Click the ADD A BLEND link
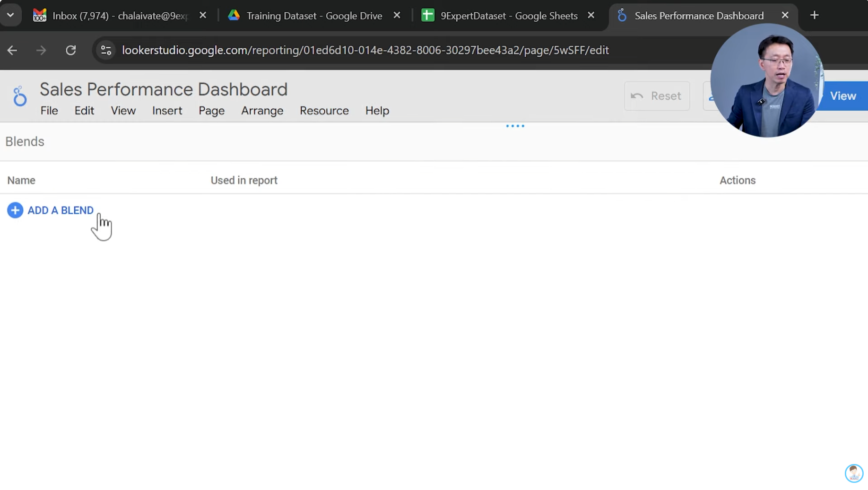Viewport: 868px width, 490px height. point(61,210)
